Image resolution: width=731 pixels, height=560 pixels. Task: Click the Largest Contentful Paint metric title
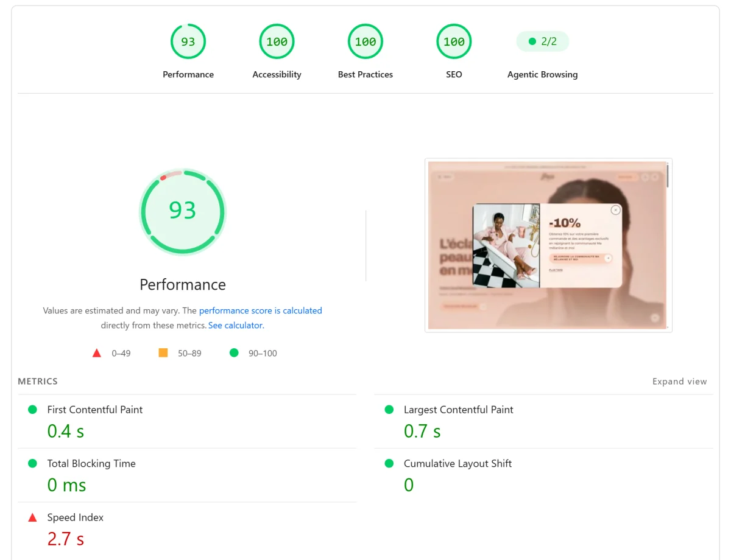459,410
